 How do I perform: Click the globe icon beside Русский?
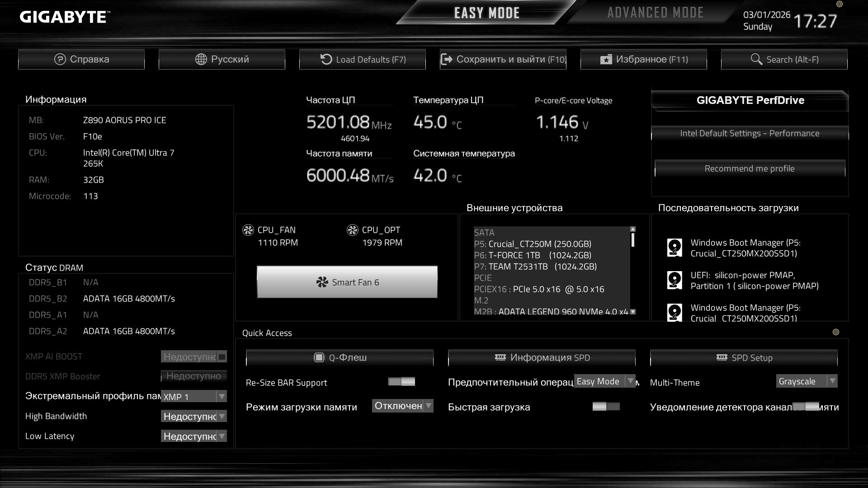[x=201, y=59]
